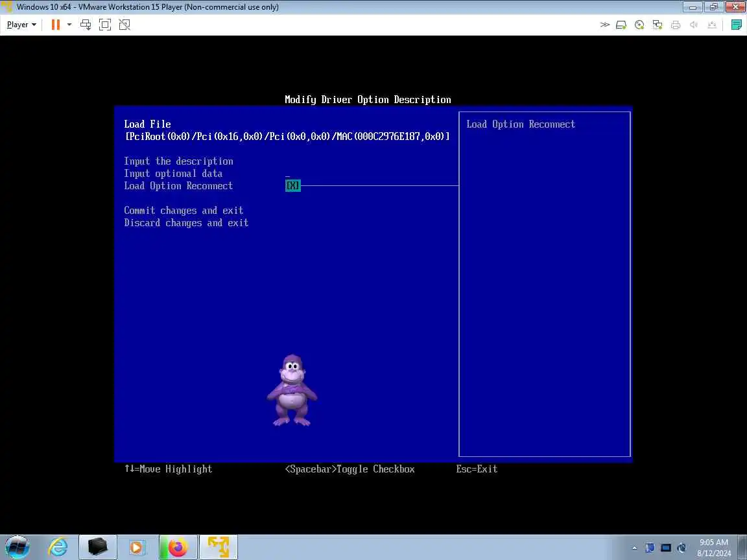Open the clock showing 9:05 AM
This screenshot has height=560, width=747.
(714, 548)
